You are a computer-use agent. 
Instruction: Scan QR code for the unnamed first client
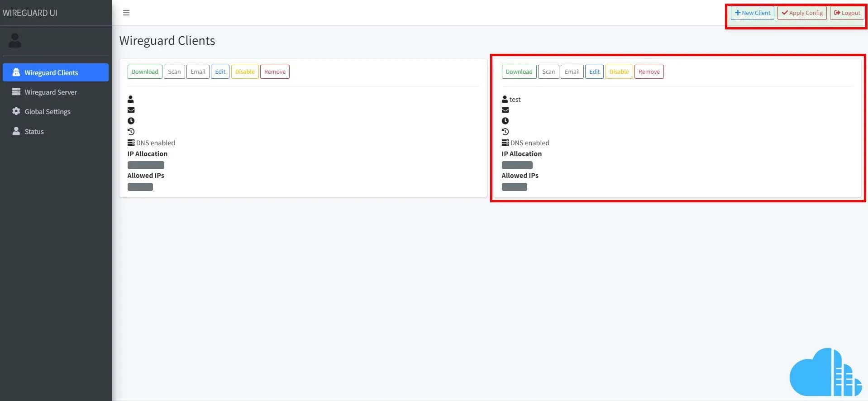point(174,72)
